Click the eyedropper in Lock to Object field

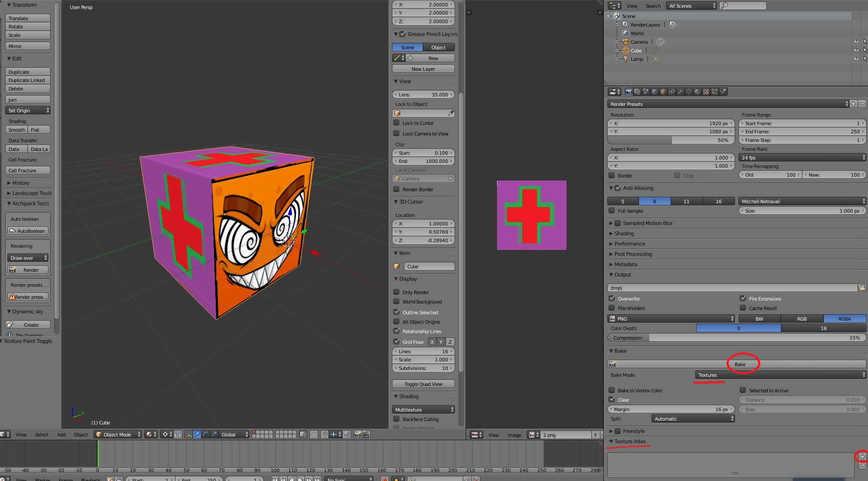point(451,113)
